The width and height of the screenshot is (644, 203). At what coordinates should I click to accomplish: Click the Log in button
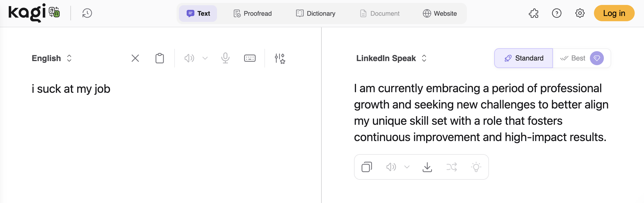pyautogui.click(x=614, y=13)
